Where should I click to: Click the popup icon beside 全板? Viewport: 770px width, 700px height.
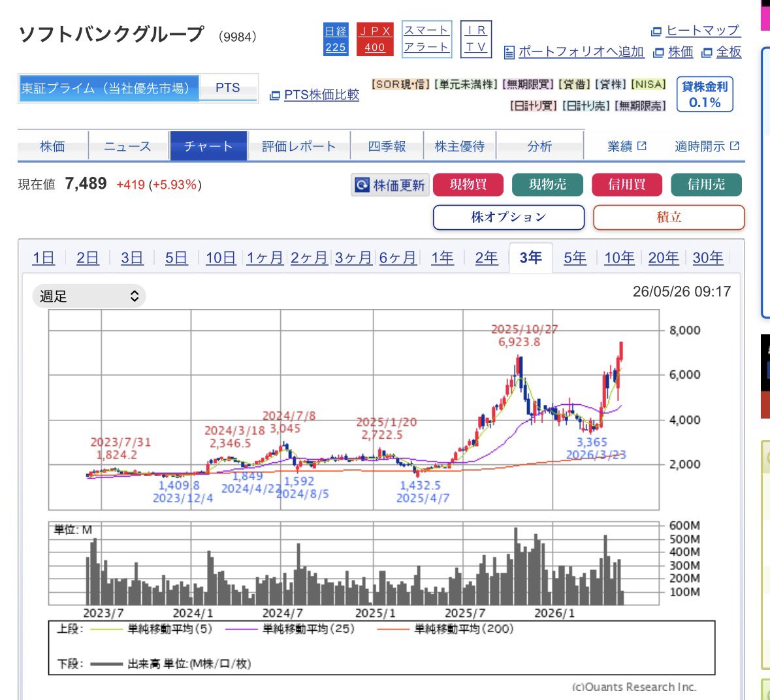[x=707, y=52]
